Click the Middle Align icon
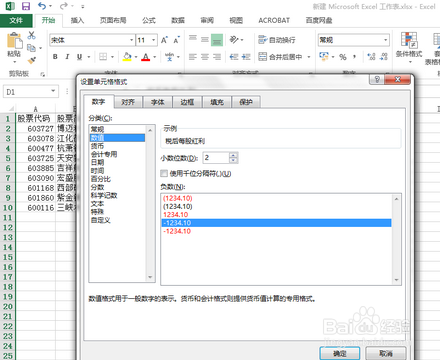 coord(205,40)
